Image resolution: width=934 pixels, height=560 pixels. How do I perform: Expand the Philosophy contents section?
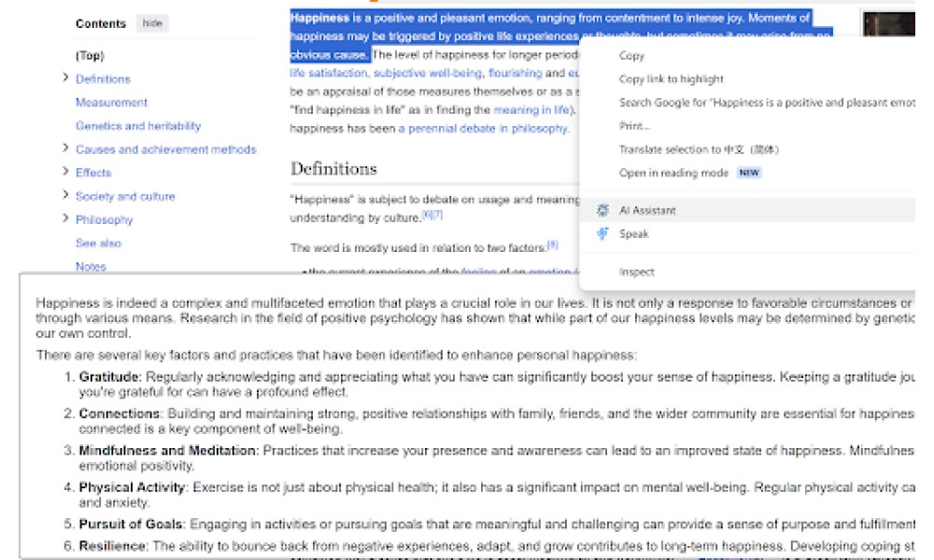click(x=65, y=218)
